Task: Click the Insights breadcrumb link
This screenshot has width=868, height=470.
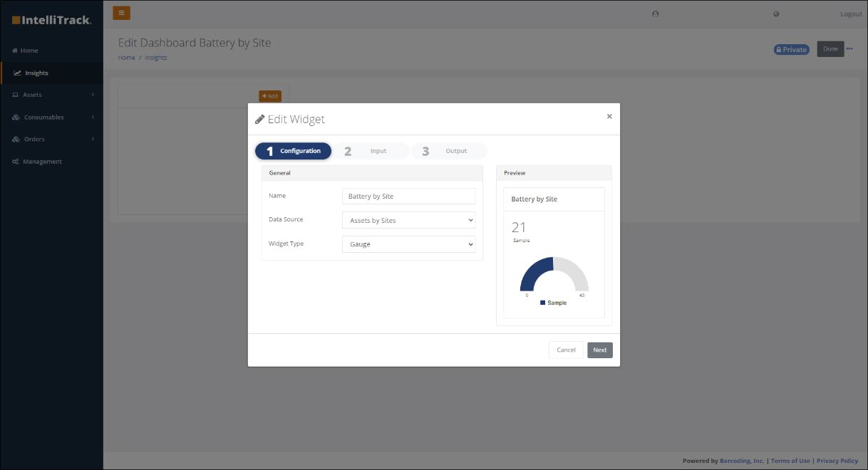Action: tap(156, 58)
